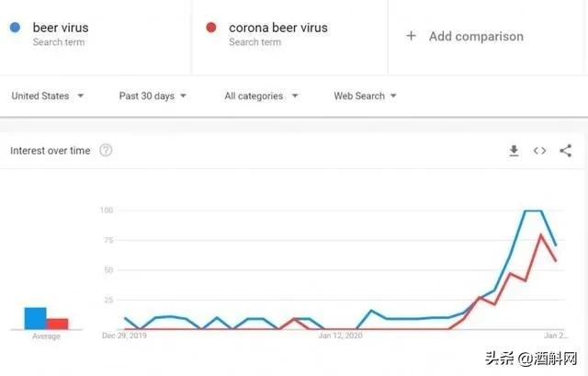Share the Interest over time chart
This screenshot has width=588, height=376.
click(x=565, y=151)
